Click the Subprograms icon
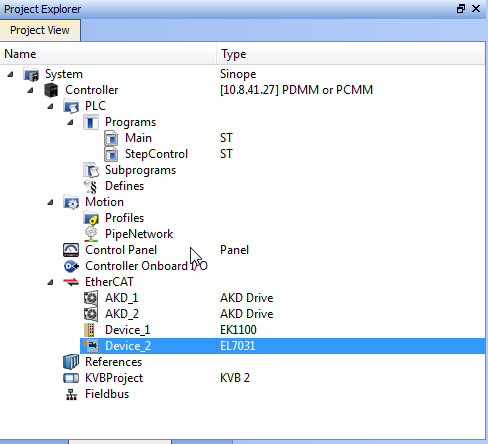This screenshot has height=444, width=488. click(x=91, y=170)
